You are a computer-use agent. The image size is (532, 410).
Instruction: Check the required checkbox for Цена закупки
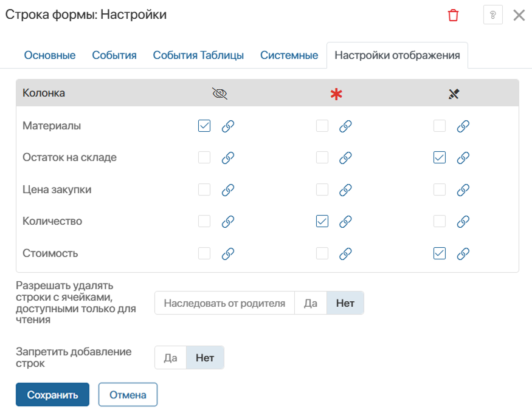[x=322, y=190]
